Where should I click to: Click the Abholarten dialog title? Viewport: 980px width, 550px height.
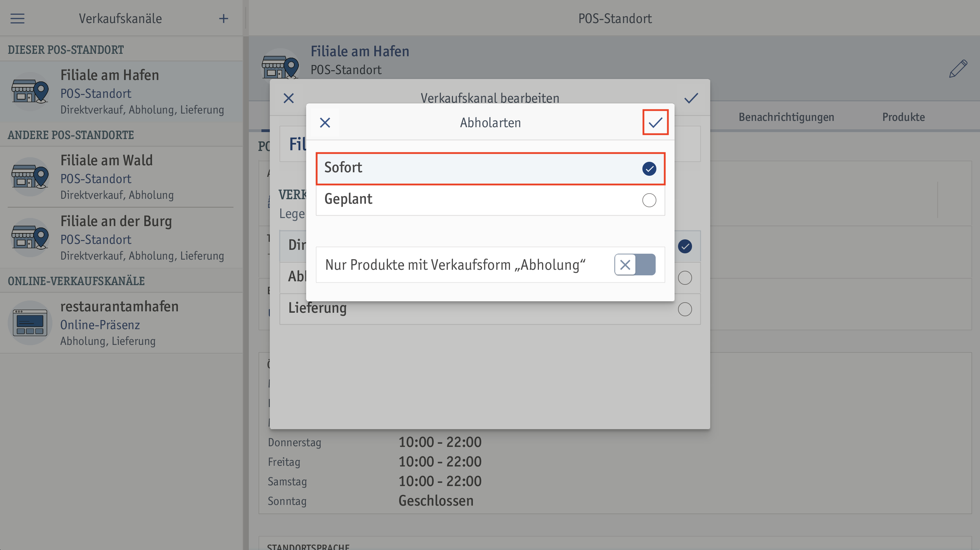pos(490,123)
